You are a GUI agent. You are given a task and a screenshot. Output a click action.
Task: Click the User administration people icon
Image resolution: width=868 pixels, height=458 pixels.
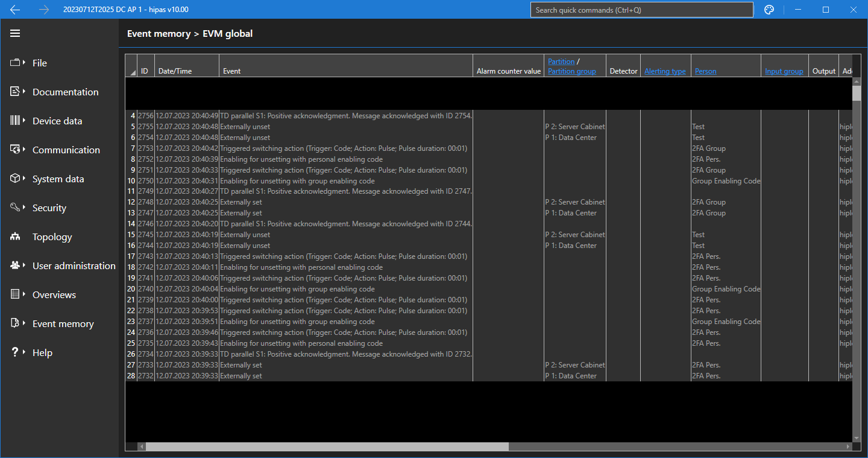tap(15, 266)
